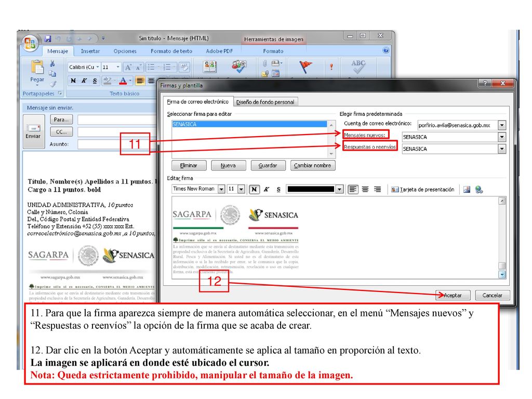Switch to the Opciones ribbon tab
Screen dimensions: 532x399
click(x=125, y=51)
